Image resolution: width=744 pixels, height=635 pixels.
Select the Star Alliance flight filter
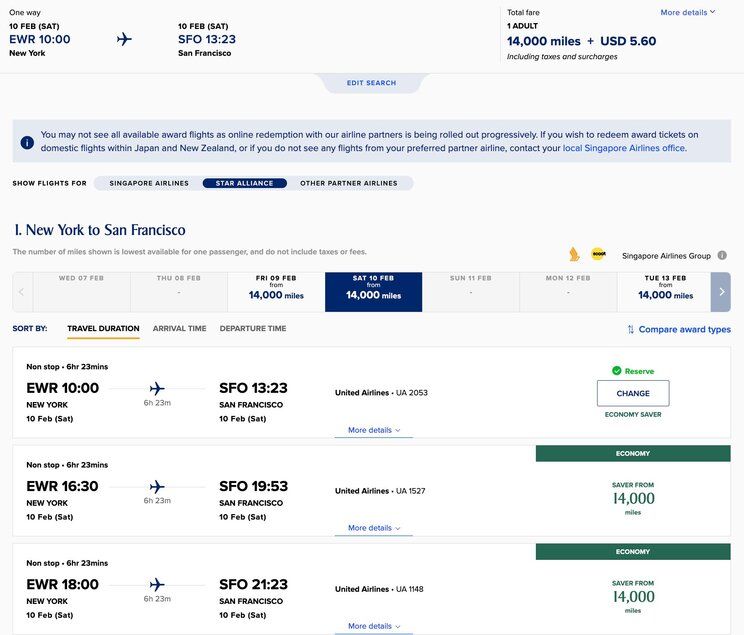tap(244, 184)
